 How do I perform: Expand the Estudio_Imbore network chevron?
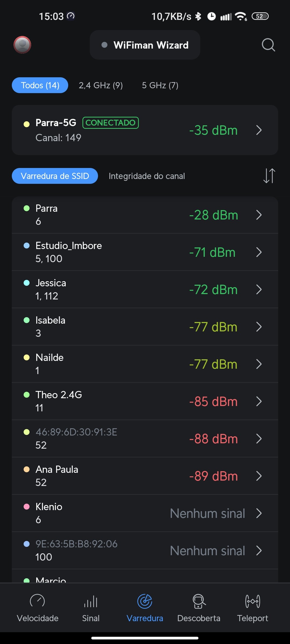259,252
